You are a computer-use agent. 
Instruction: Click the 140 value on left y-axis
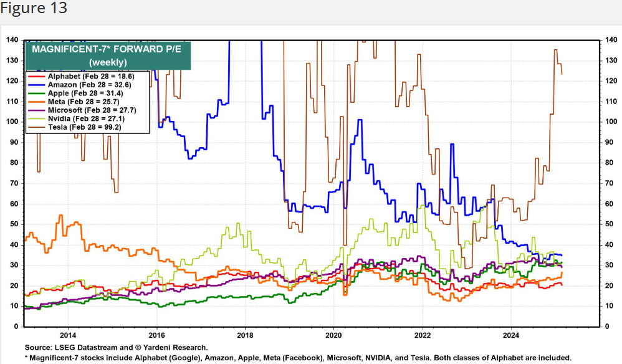pos(12,40)
